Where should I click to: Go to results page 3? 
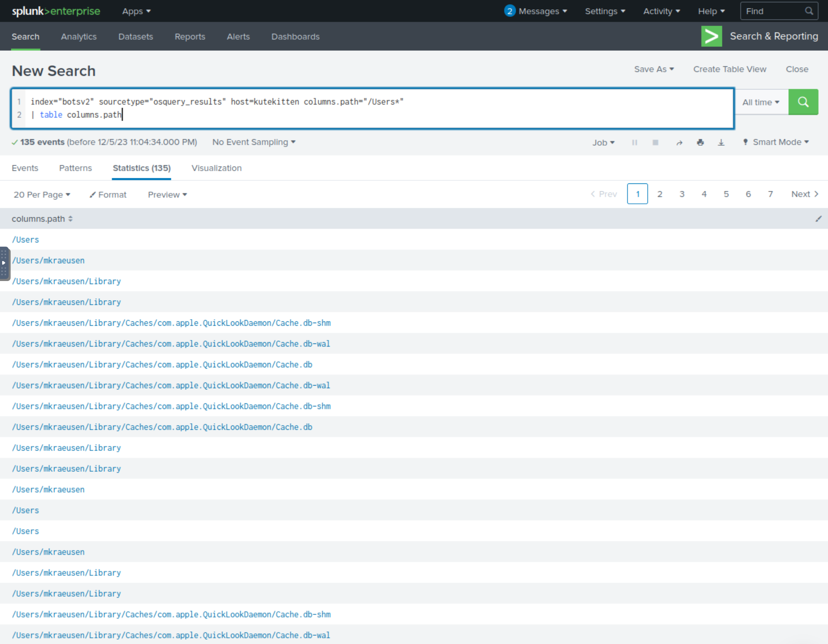coord(682,194)
